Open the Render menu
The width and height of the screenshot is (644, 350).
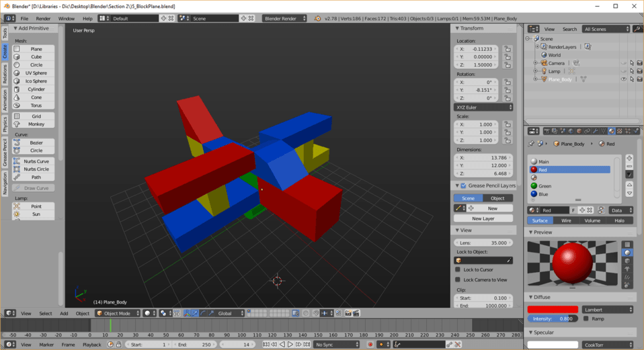point(43,18)
